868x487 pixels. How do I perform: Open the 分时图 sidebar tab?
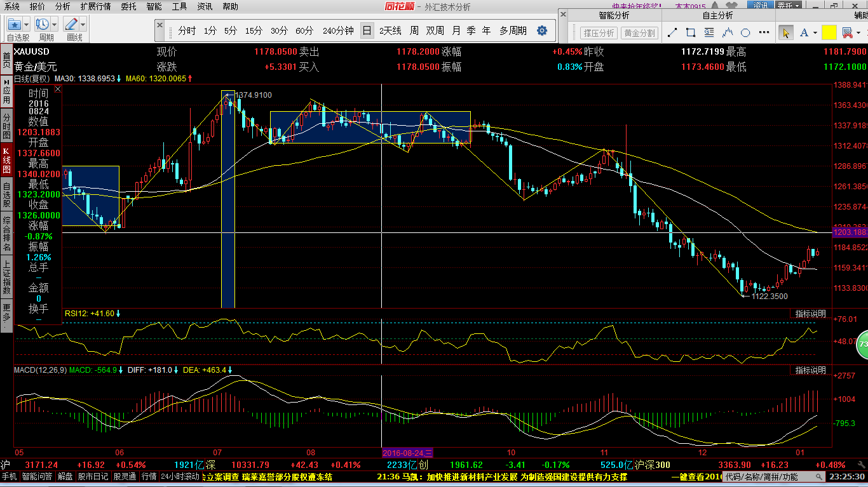pos(6,126)
